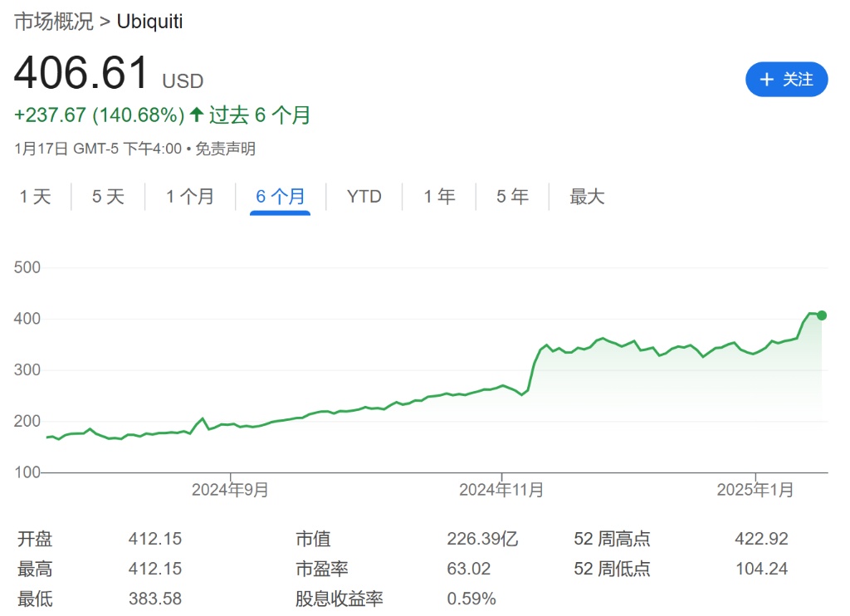The width and height of the screenshot is (850, 616).
Task: Switch to the 1 天 range tab
Action: [35, 197]
